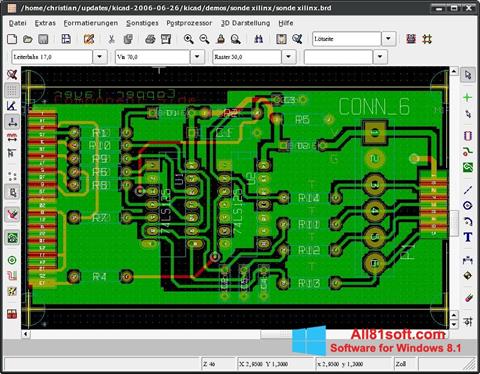Click the Lötseite layer selection field
Viewport: 480px width, 374px height.
coord(346,39)
